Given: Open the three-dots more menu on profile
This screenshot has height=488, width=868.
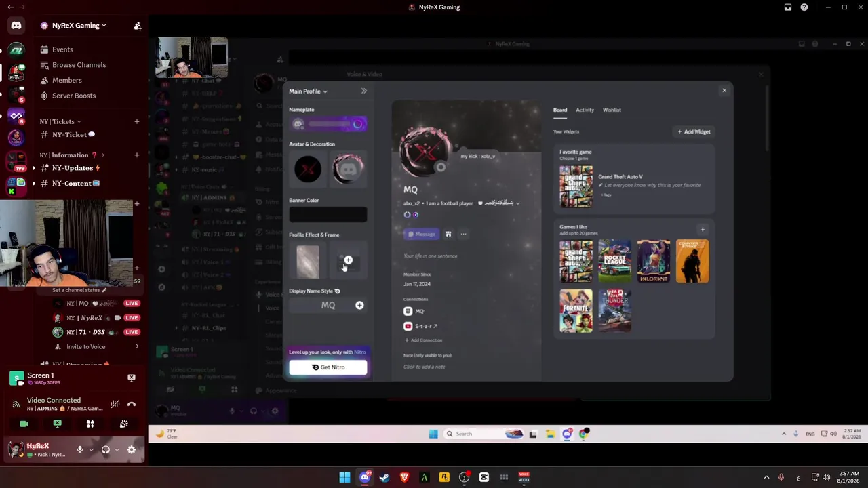Looking at the screenshot, I should pyautogui.click(x=464, y=234).
